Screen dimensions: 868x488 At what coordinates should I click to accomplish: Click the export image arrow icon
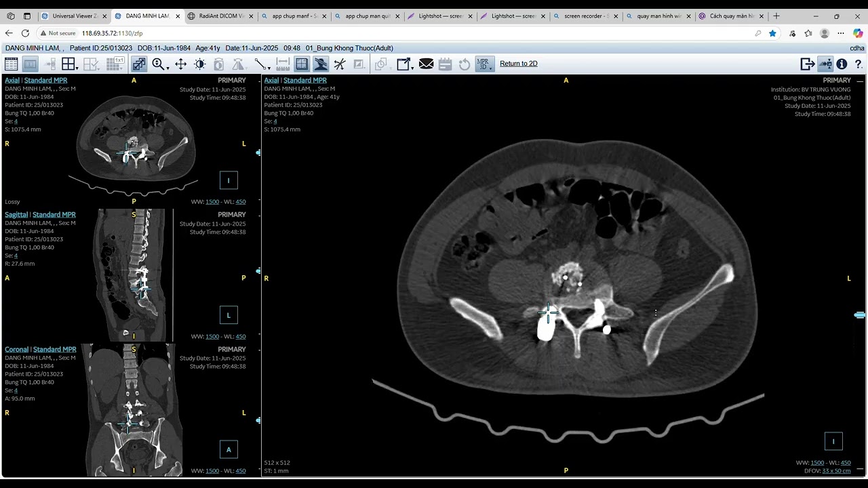403,64
